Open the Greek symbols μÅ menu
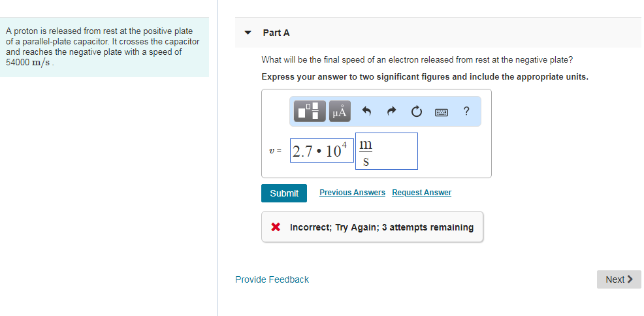This screenshot has height=316, width=644. click(x=340, y=111)
